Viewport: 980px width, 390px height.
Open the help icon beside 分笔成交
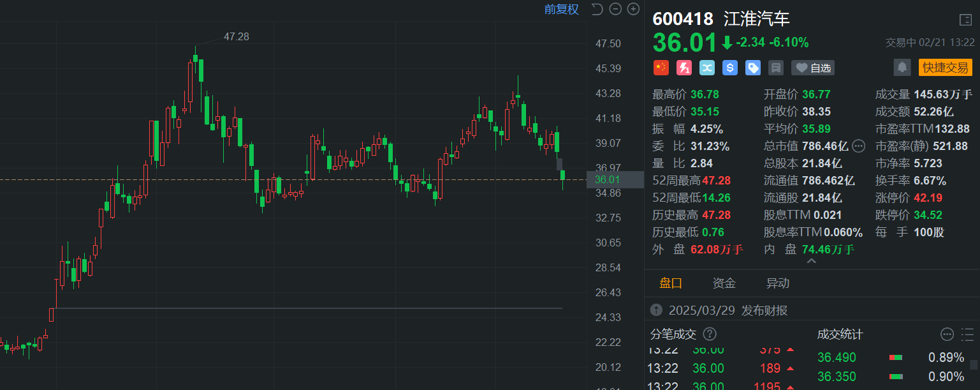[x=709, y=334]
